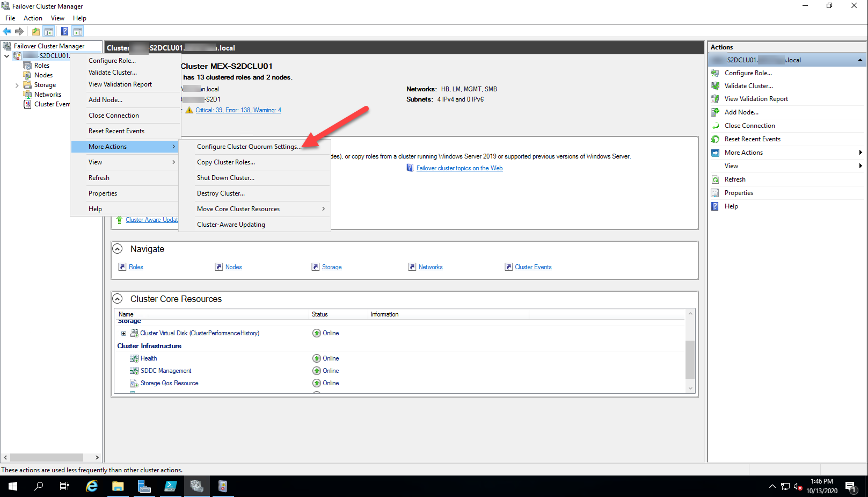Screen dimensions: 868x497
Task: Select the Validate Cluster icon in Actions pane
Action: [716, 85]
